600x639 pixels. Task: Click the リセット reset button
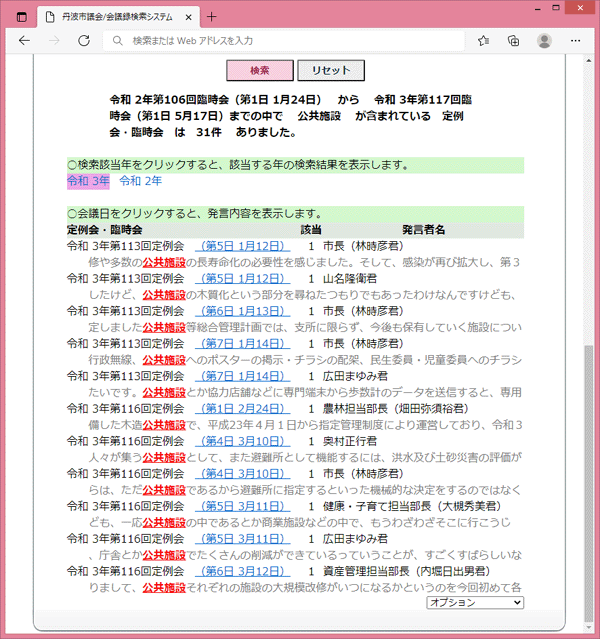click(x=331, y=71)
